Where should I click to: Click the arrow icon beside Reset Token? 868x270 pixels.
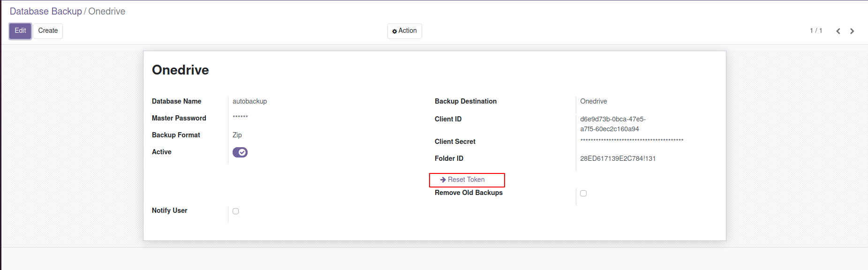click(443, 180)
